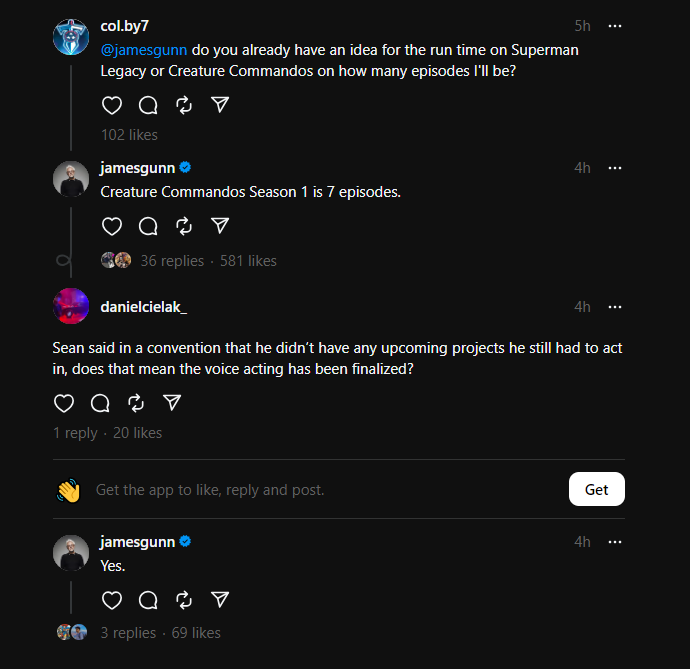Like danielcielak_'s post about Sean
This screenshot has height=669, width=690.
(x=64, y=403)
